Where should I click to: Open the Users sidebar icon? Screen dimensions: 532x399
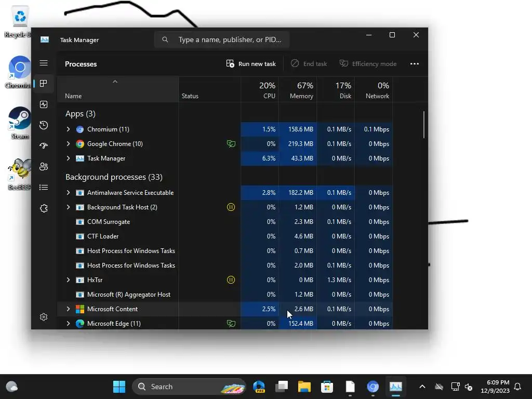coord(44,167)
